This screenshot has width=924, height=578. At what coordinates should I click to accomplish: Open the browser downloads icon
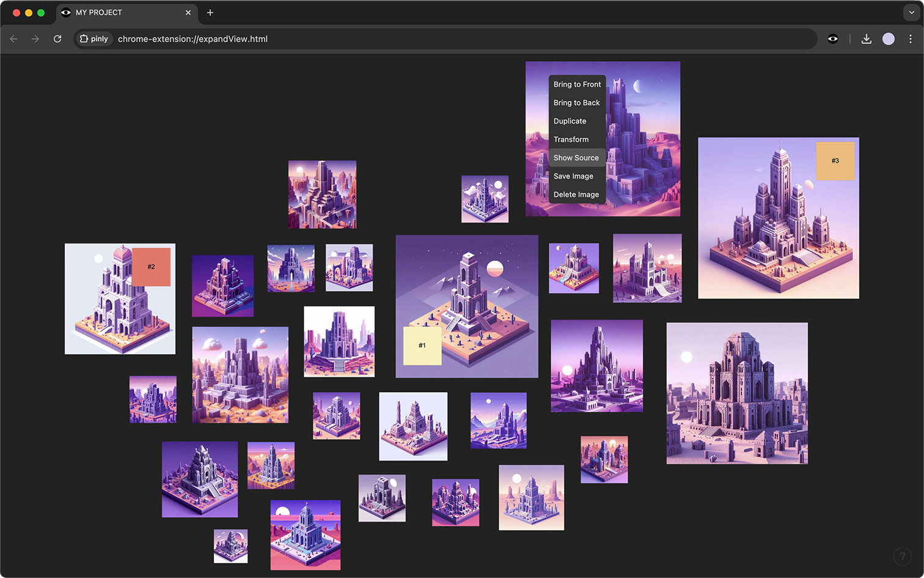(x=866, y=39)
